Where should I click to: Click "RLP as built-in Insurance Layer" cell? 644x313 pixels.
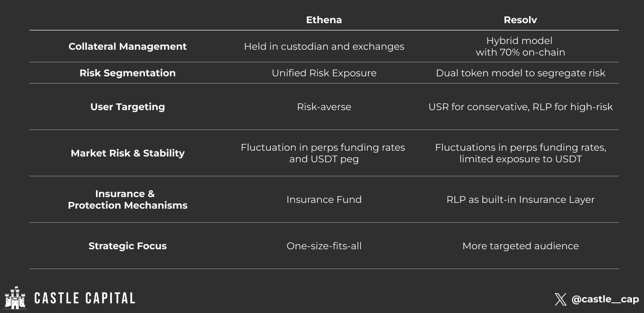[x=520, y=199]
